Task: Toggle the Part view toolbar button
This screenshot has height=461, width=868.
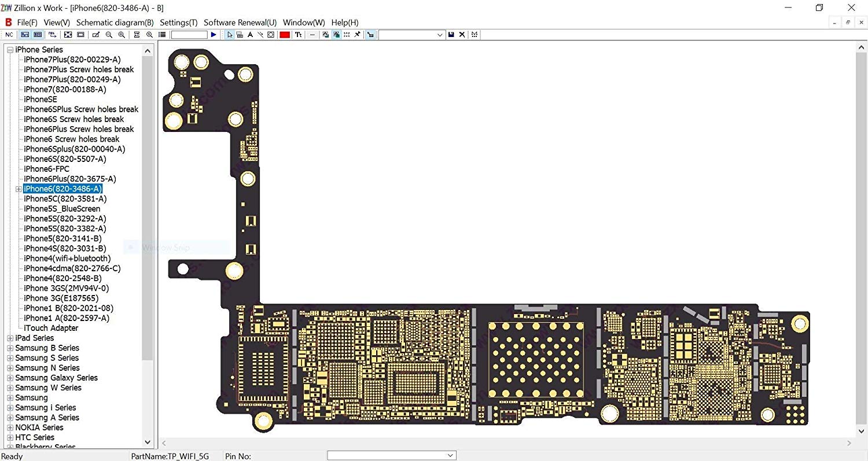Action: [25, 35]
